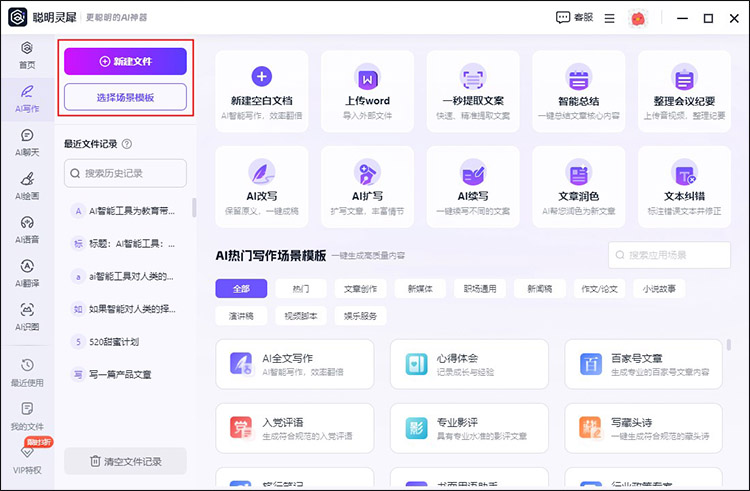Open AI绘画 painting in sidebar
Image resolution: width=750 pixels, height=491 pixels.
click(27, 186)
